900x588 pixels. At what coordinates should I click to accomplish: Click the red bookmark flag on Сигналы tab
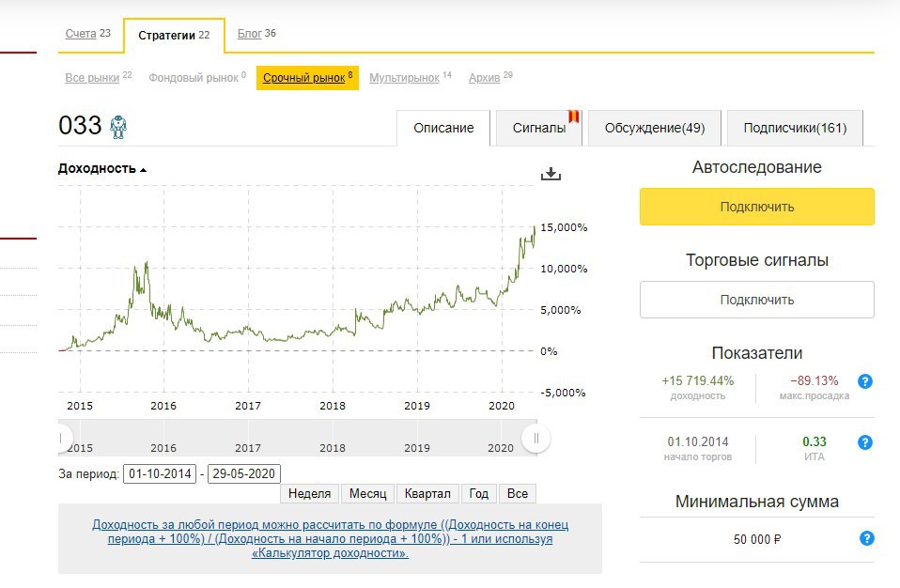574,117
